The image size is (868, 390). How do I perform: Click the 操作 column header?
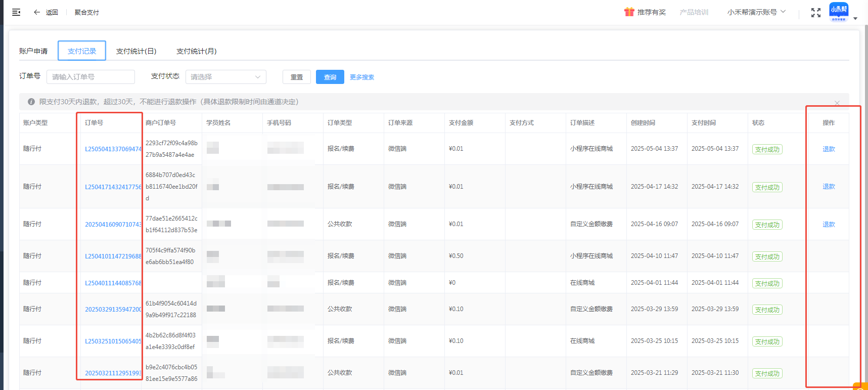coord(829,123)
